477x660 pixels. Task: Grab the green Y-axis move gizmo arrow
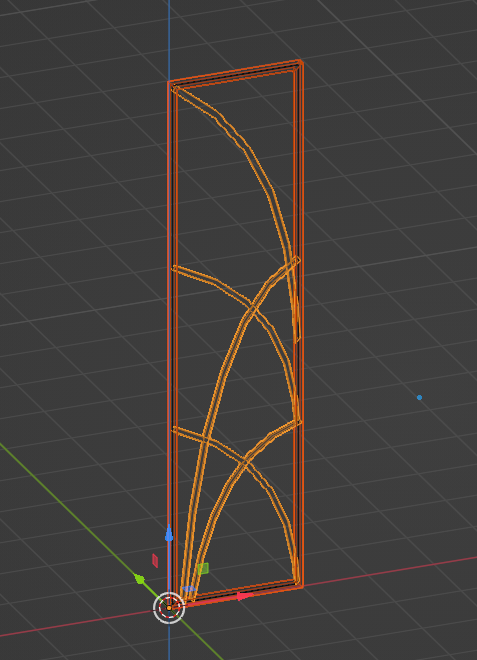coord(140,579)
